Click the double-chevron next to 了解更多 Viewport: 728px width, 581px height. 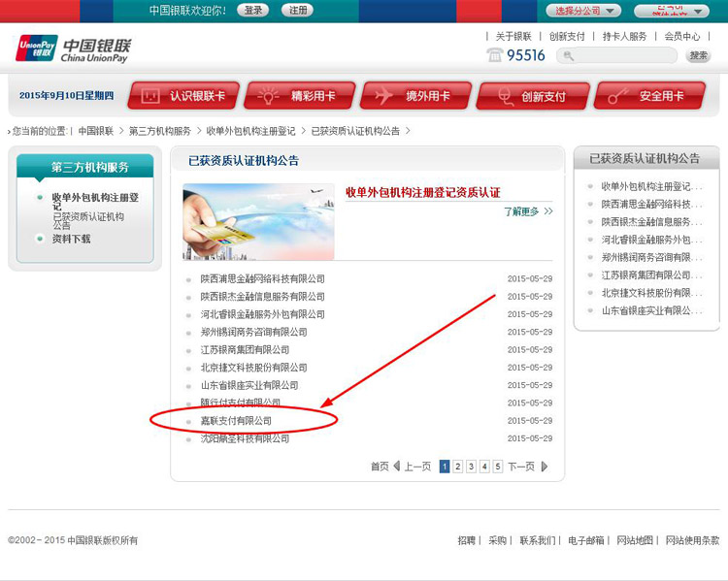(x=548, y=211)
